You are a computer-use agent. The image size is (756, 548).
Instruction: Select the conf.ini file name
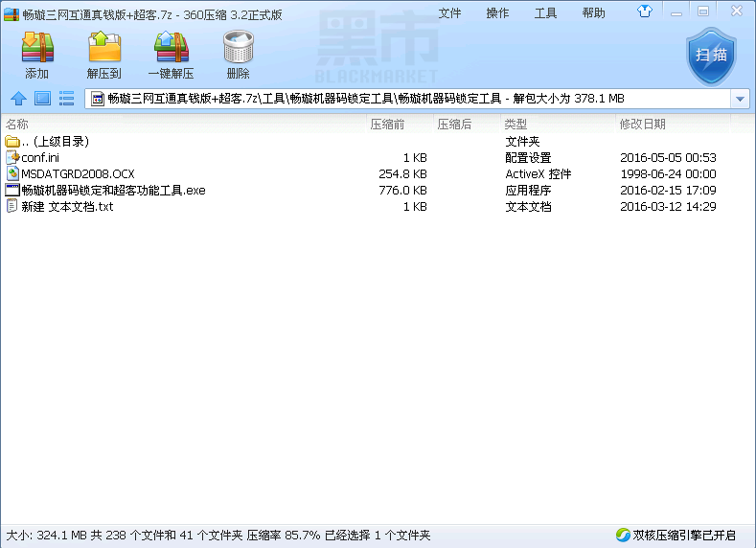click(40, 158)
